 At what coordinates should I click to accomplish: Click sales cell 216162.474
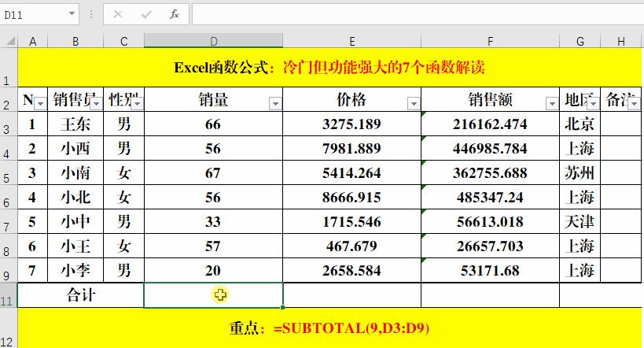491,124
